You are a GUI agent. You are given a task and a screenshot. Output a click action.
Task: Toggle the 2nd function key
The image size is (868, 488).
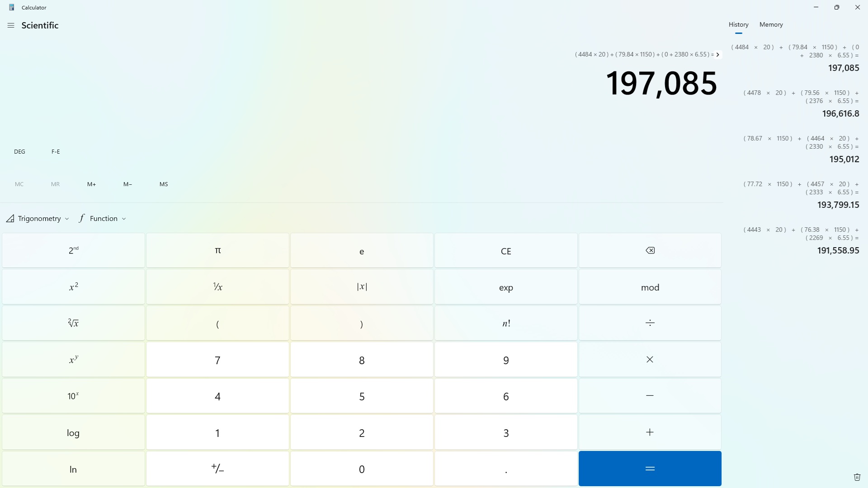[73, 251]
